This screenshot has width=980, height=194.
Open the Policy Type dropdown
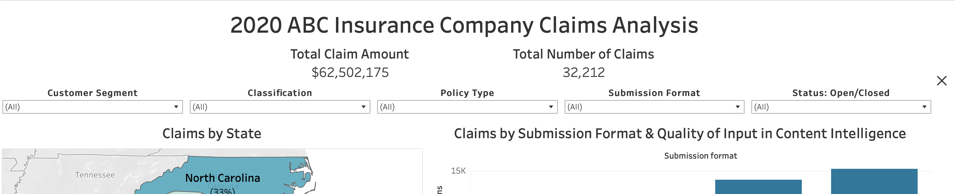tap(467, 107)
